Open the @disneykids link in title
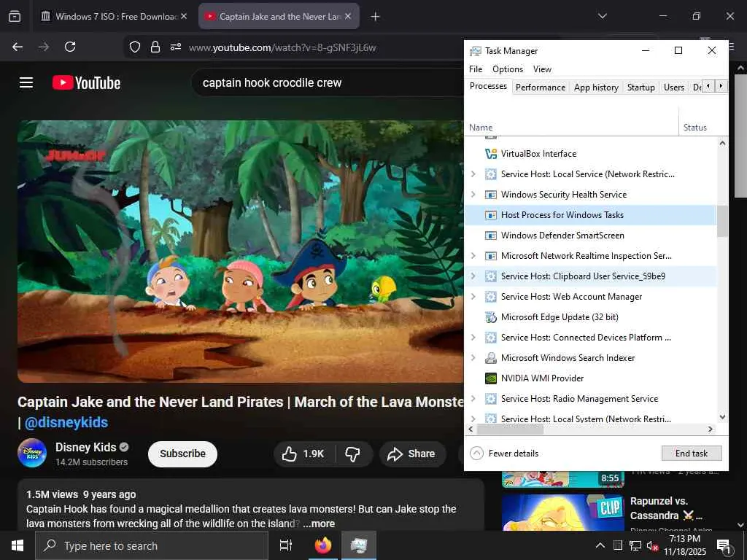 (x=66, y=423)
